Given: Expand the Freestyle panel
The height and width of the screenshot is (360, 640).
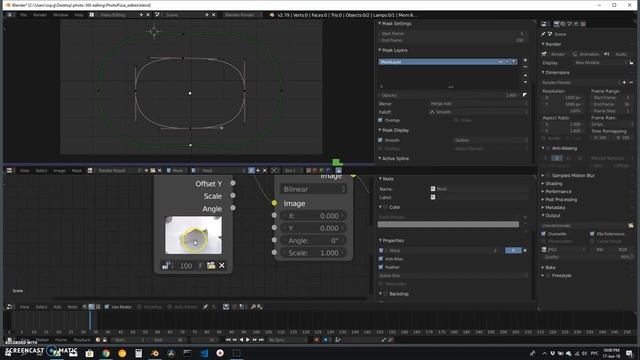Looking at the screenshot, I should [x=543, y=276].
